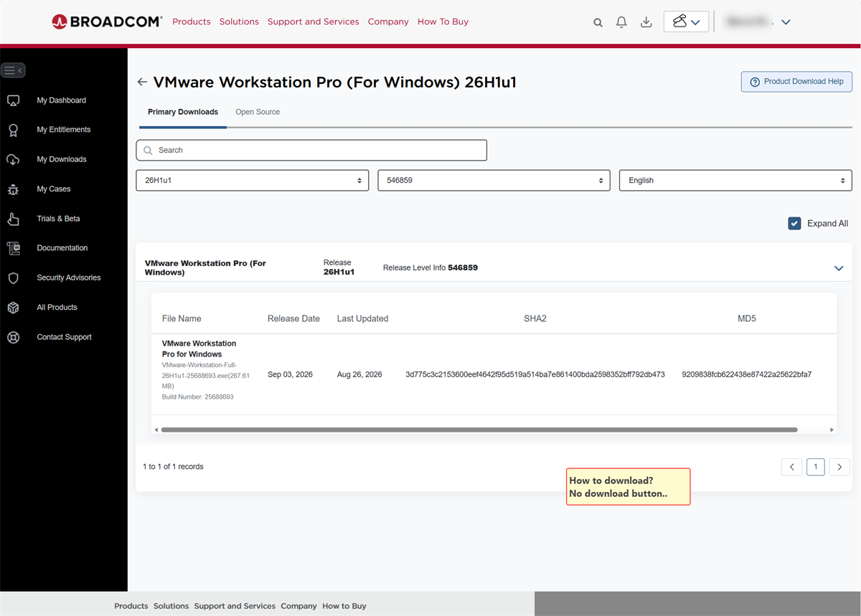Click the scrollbar left arrow in table

pos(156,430)
